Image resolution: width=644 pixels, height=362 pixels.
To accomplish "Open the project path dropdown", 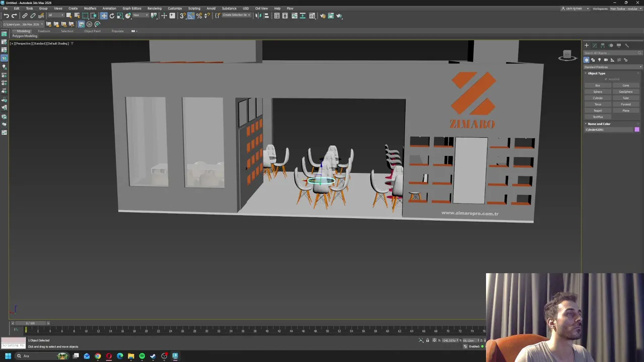I will 23,24.
